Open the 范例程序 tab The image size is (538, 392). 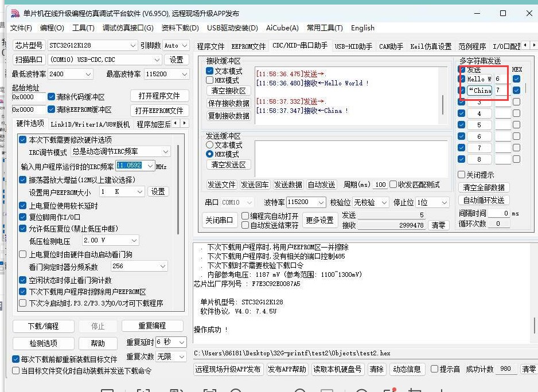click(x=472, y=46)
